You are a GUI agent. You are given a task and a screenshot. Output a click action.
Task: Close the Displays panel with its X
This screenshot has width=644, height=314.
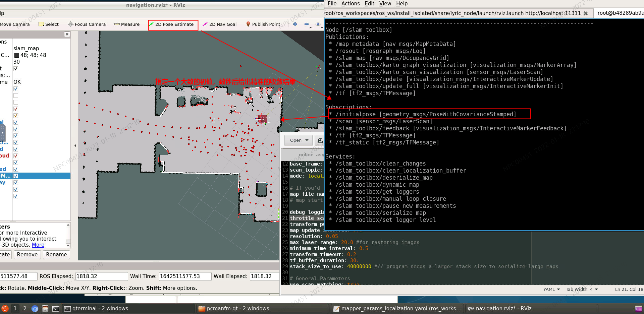(67, 34)
